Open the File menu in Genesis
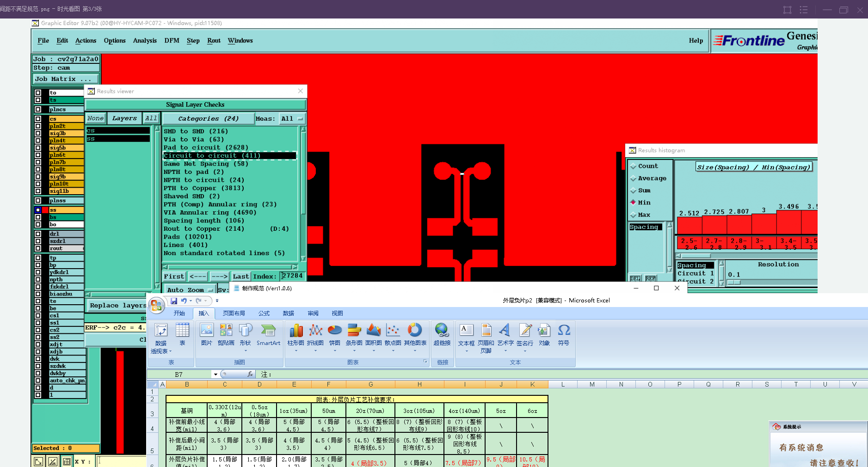Viewport: 868px width, 467px height. pyautogui.click(x=43, y=41)
